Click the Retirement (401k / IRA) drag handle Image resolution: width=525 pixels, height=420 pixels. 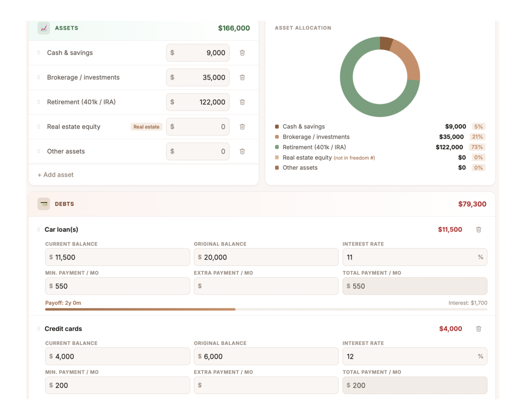pos(39,102)
